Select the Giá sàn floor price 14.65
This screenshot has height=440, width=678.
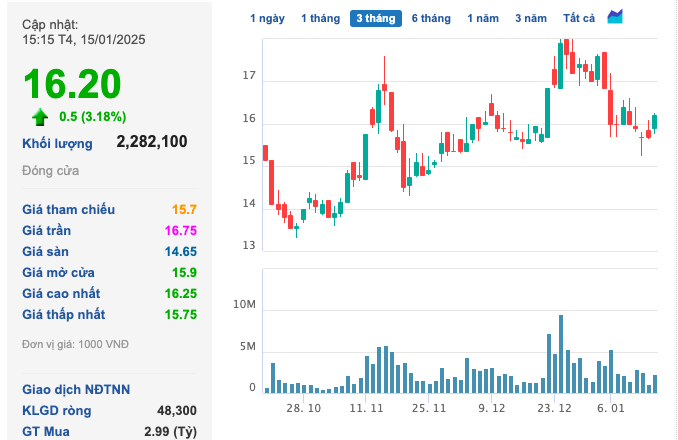[x=180, y=252]
